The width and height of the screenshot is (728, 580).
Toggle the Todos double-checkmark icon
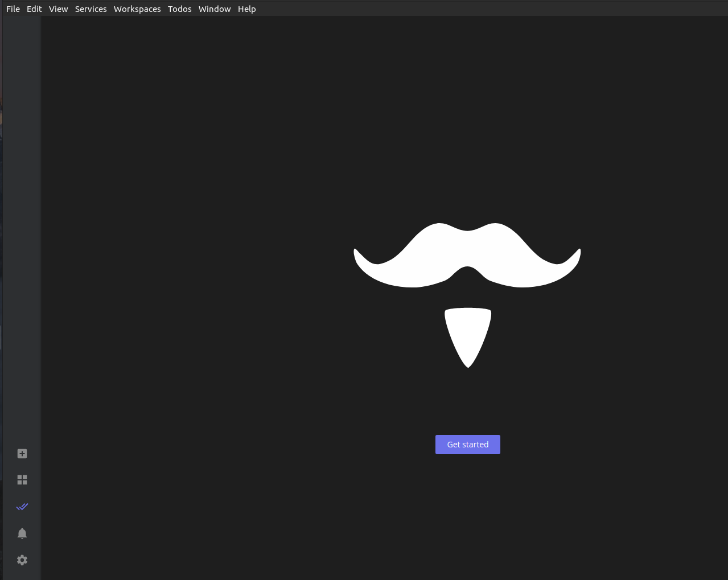point(22,507)
